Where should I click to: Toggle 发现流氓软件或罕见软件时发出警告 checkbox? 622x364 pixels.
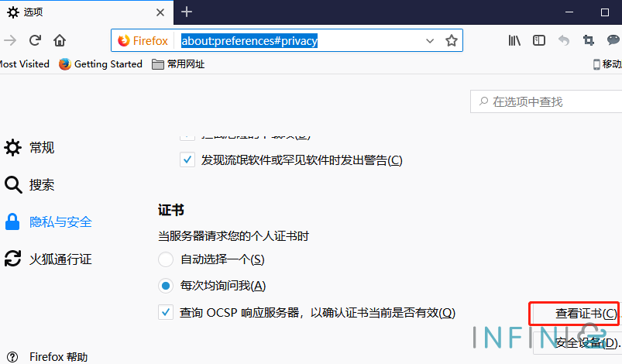coord(187,160)
